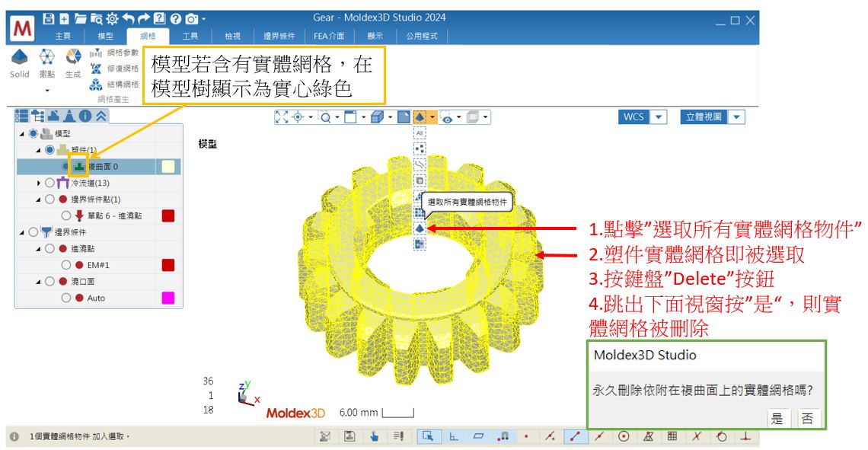
Task: Select the 'All' selection filter icon
Action: pos(420,132)
